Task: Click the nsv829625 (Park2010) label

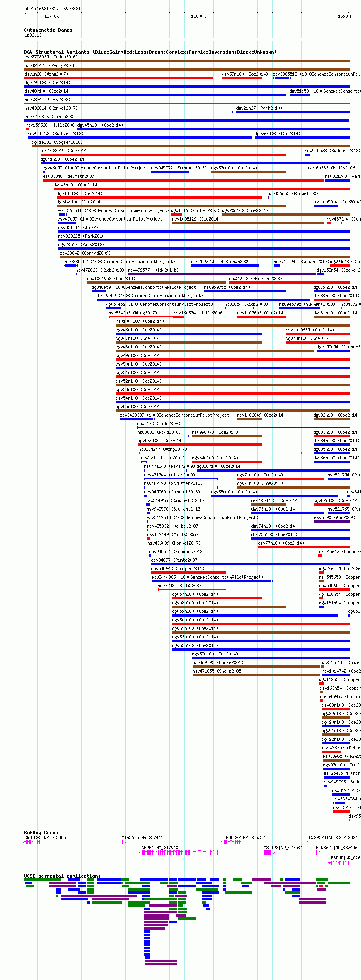Action: click(x=82, y=236)
